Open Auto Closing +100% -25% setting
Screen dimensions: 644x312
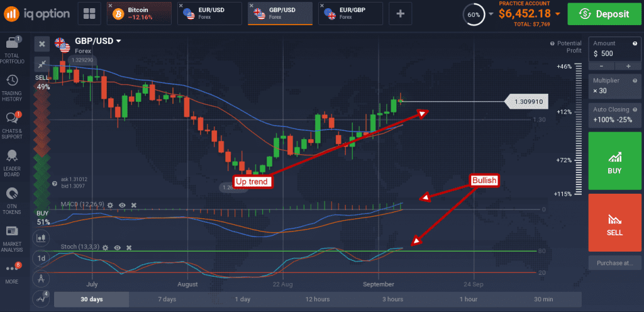pos(615,114)
